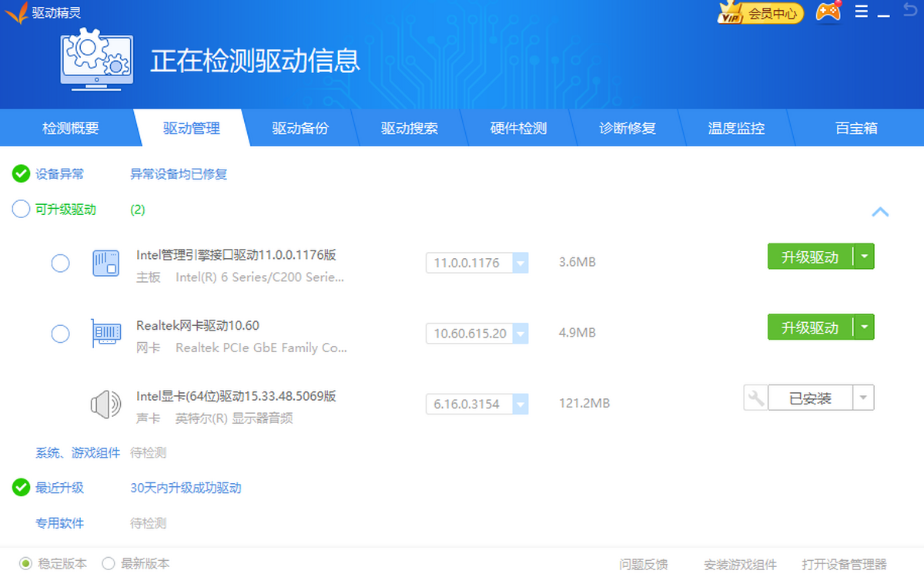Click the VIP 会员中心 badge
The height and width of the screenshot is (574, 924).
(760, 13)
